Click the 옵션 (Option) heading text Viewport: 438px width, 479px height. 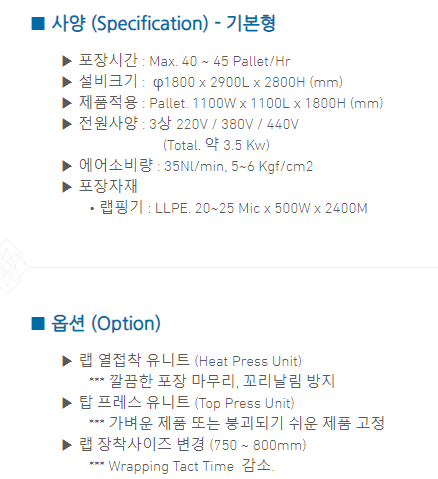pos(106,323)
